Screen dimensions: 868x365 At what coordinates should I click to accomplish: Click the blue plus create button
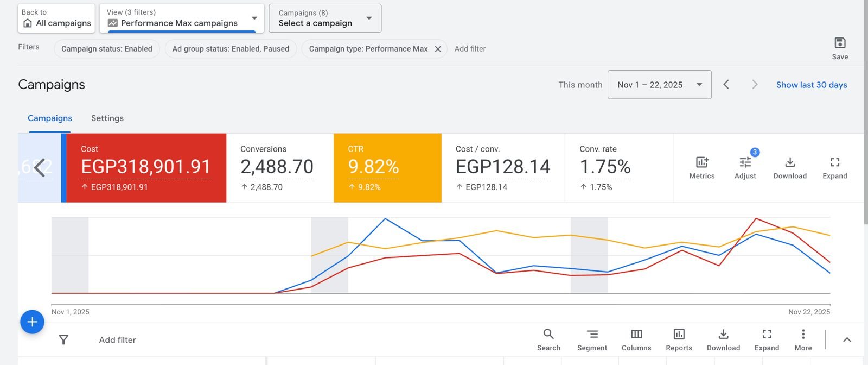(x=32, y=322)
